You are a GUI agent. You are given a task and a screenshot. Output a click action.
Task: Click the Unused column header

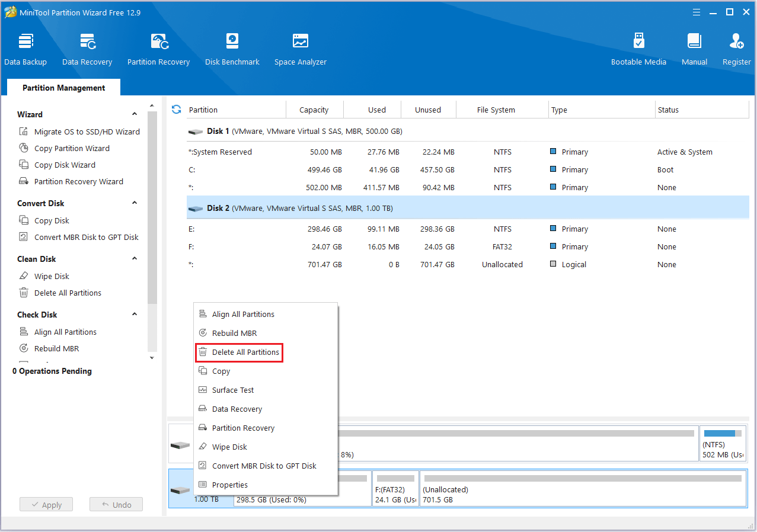(x=428, y=110)
